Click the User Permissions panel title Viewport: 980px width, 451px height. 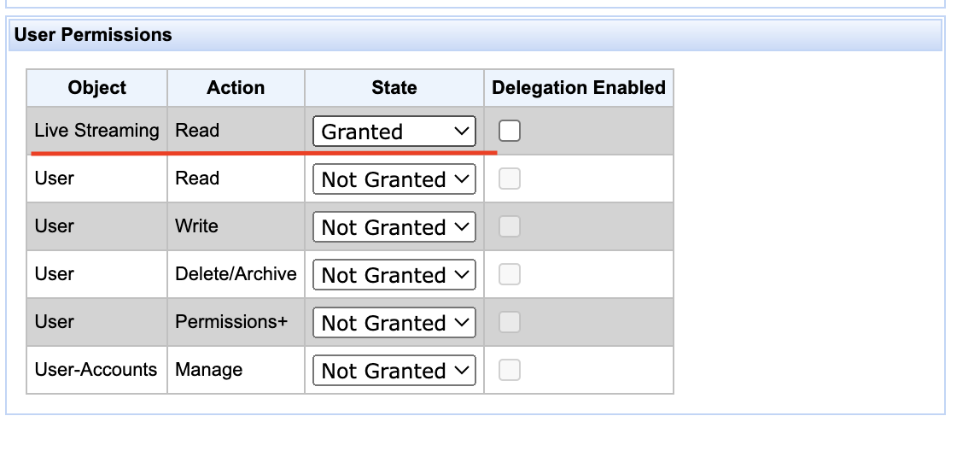[93, 35]
